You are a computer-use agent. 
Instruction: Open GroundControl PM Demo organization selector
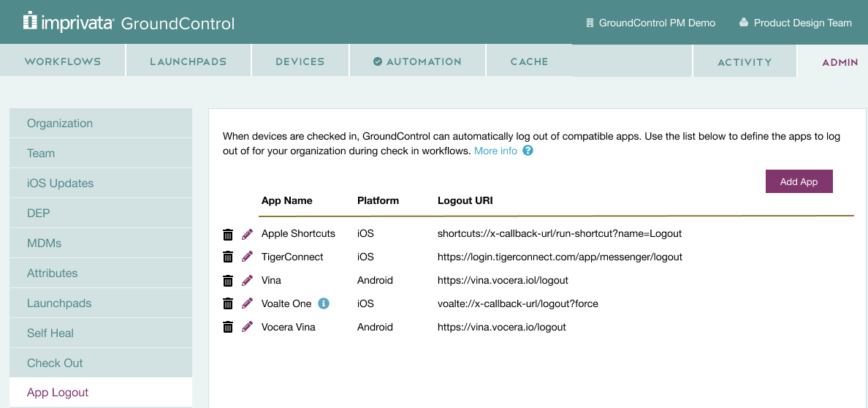click(650, 23)
